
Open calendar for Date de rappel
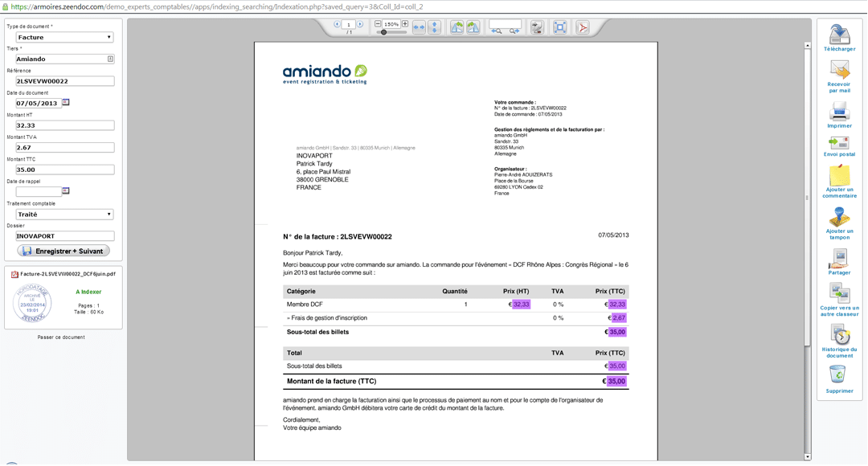(x=65, y=191)
